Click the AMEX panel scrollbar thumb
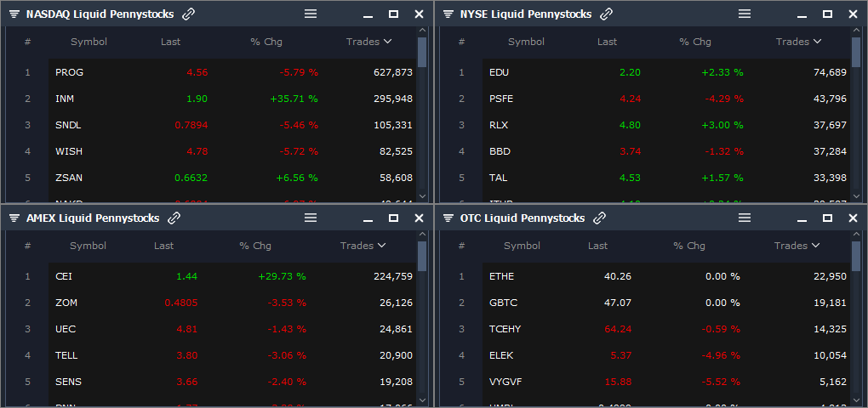This screenshot has width=868, height=408. point(422,256)
